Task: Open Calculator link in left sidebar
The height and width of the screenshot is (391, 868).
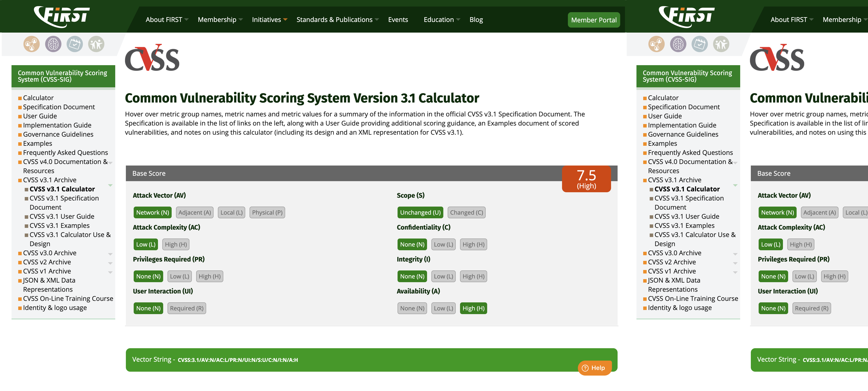Action: [x=38, y=98]
